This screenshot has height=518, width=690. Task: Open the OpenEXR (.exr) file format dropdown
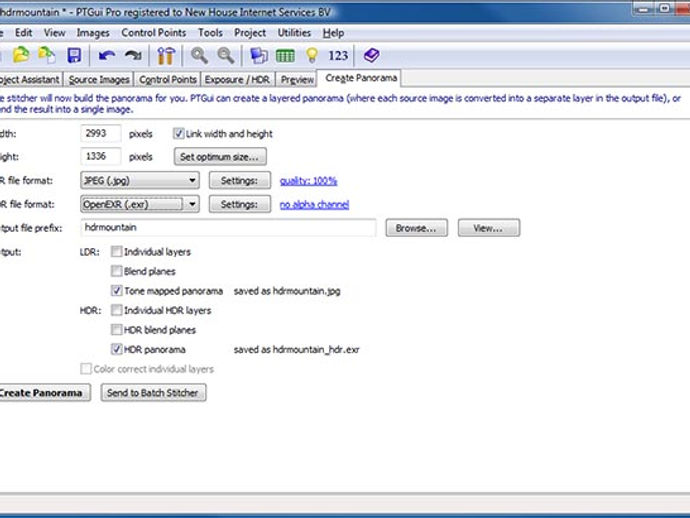[x=139, y=204]
